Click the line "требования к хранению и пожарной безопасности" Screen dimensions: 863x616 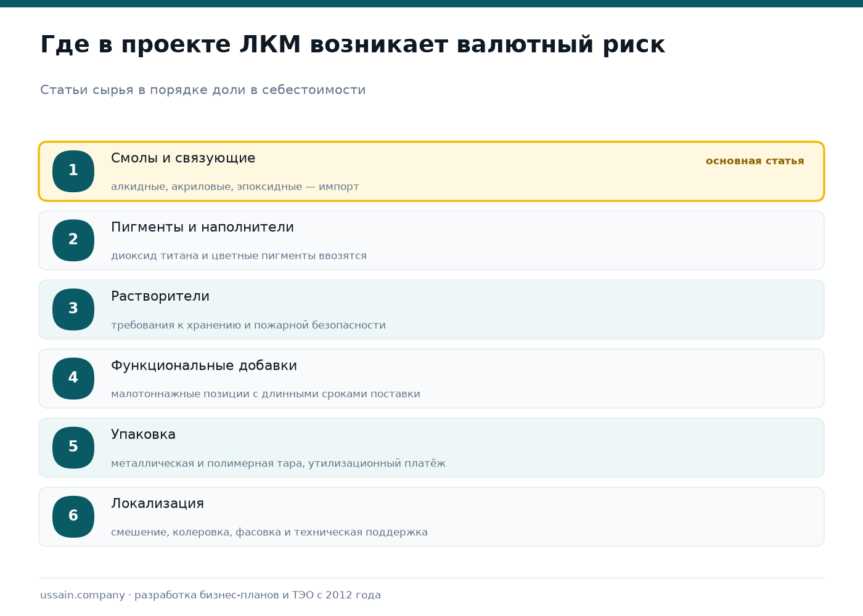point(248,325)
